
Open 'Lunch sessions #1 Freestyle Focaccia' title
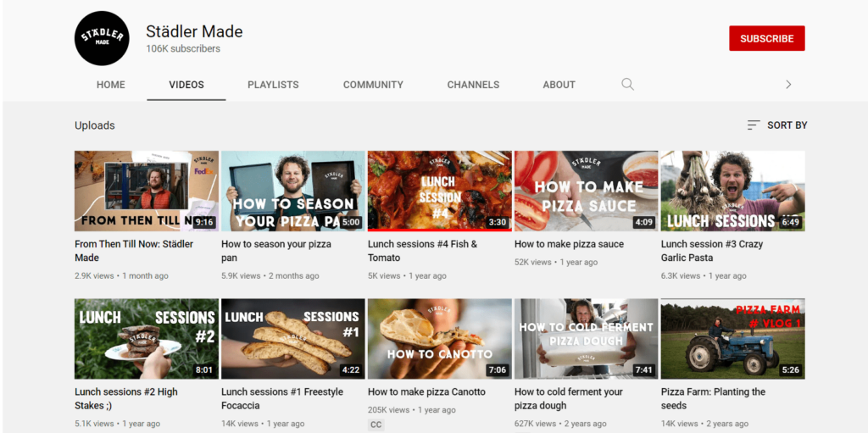pyautogui.click(x=282, y=398)
